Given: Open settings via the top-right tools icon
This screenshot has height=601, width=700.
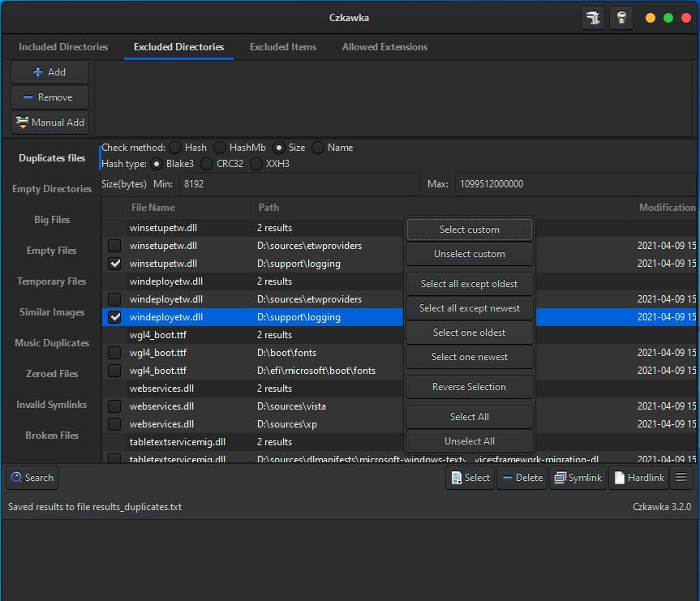Looking at the screenshot, I should click(x=593, y=18).
